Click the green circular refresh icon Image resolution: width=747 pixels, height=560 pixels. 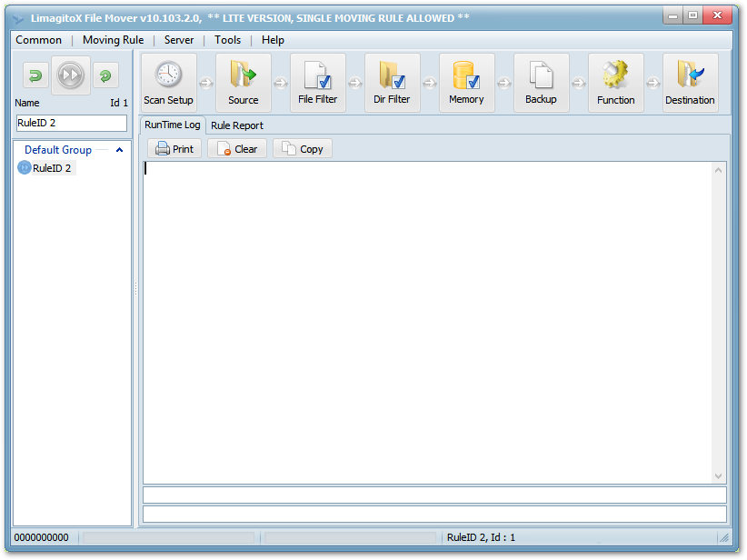105,75
